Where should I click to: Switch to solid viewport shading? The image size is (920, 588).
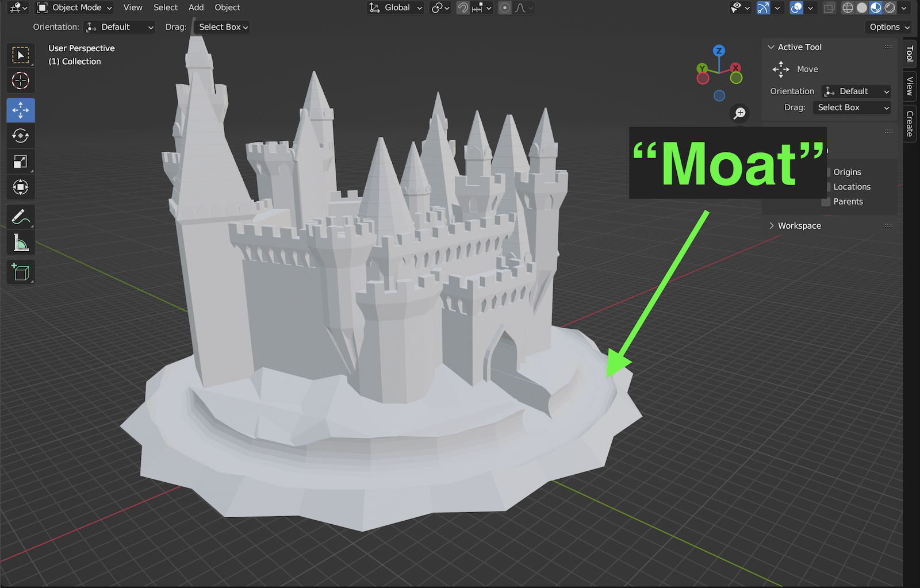tap(861, 7)
